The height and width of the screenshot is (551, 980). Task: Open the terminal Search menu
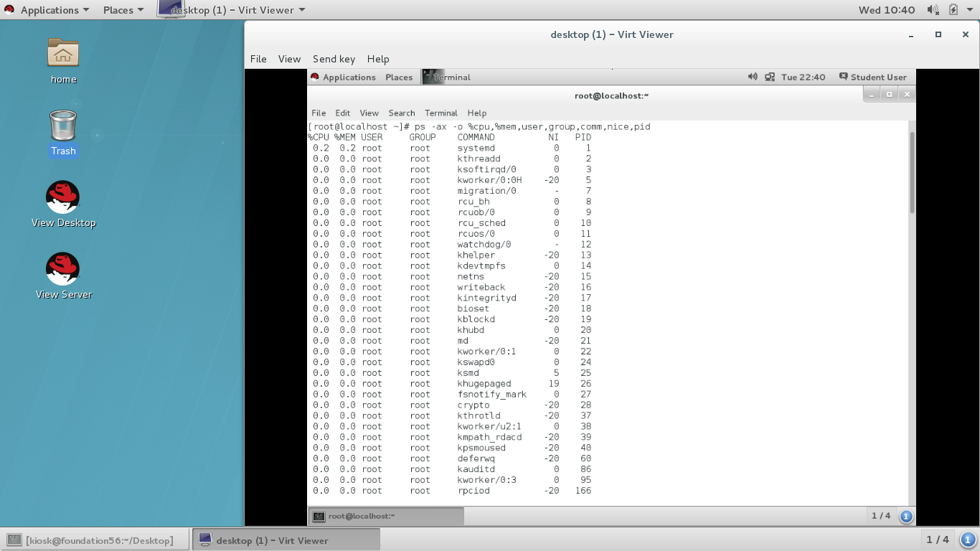[402, 113]
